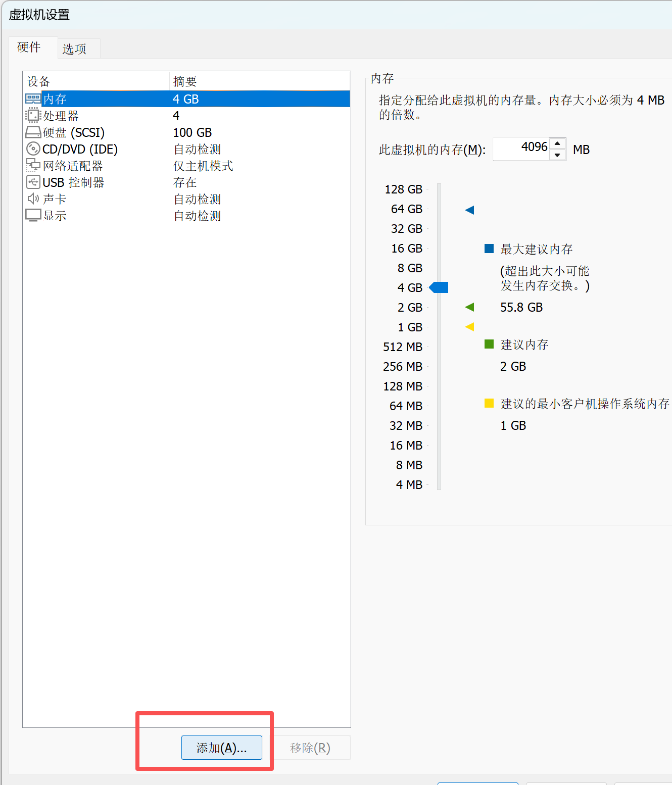Click the CD/DVD (IDE) disc icon

[33, 149]
